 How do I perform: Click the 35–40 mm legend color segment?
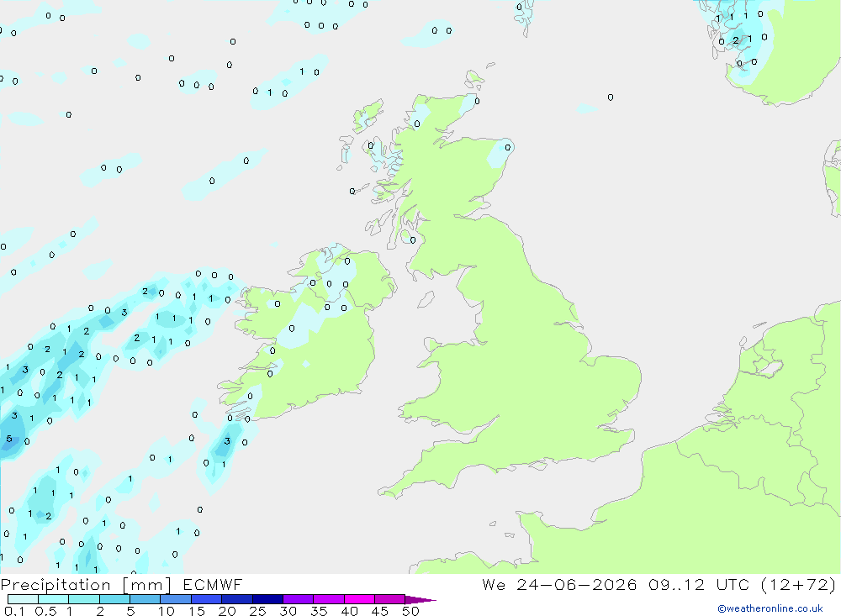coord(329,599)
